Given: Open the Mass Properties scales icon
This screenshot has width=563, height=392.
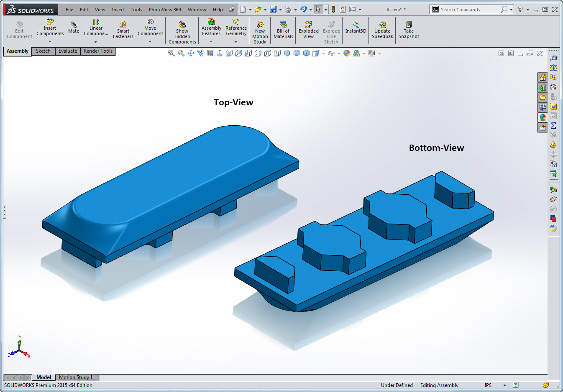Looking at the screenshot, I should [x=553, y=68].
